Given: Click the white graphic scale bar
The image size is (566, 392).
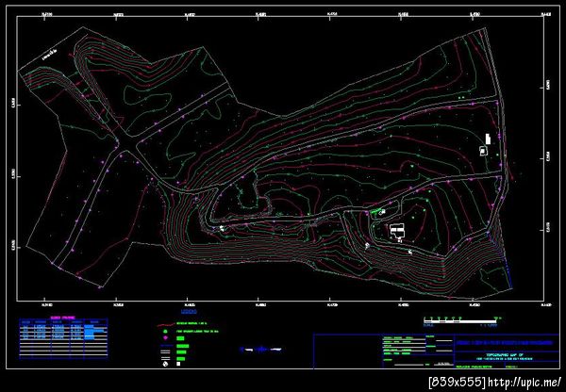Looking at the screenshot, I should pos(460,321).
